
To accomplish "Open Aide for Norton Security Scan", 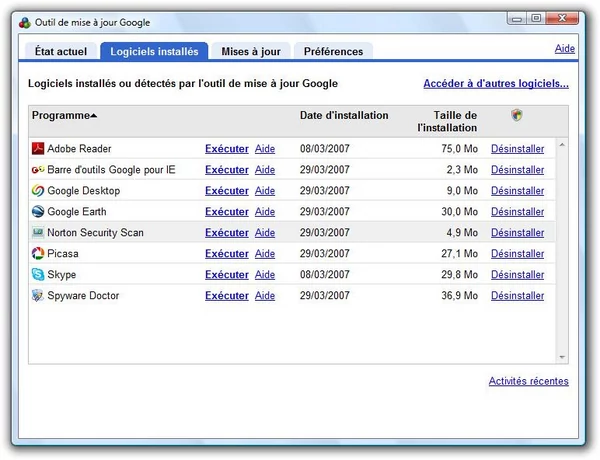I will [265, 232].
